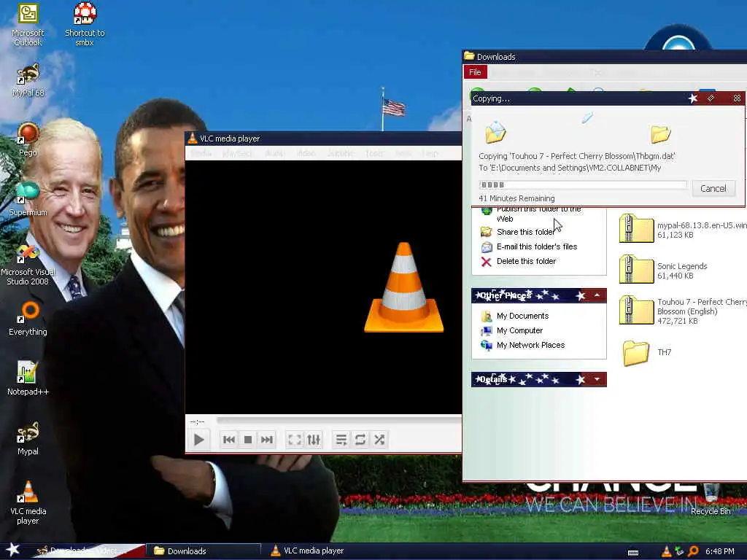
Task: Select the TH7 folder
Action: coord(646,352)
